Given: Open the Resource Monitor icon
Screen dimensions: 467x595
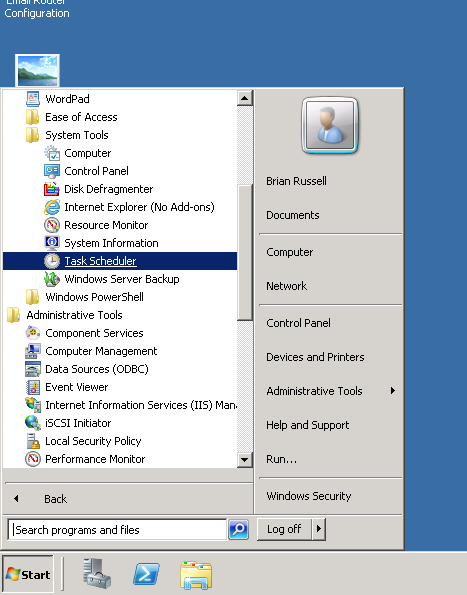Looking at the screenshot, I should click(52, 225).
